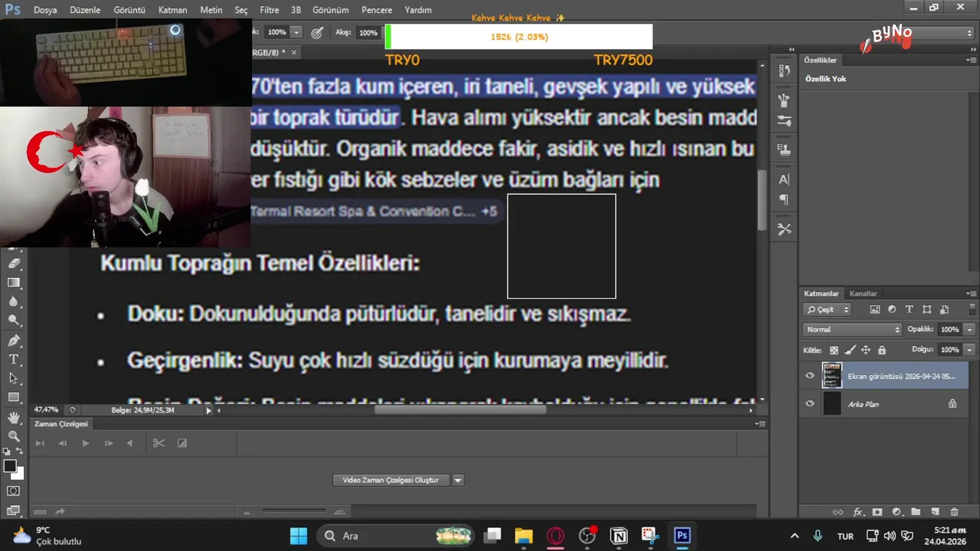
Task: Select the Gradient tool
Action: [14, 282]
